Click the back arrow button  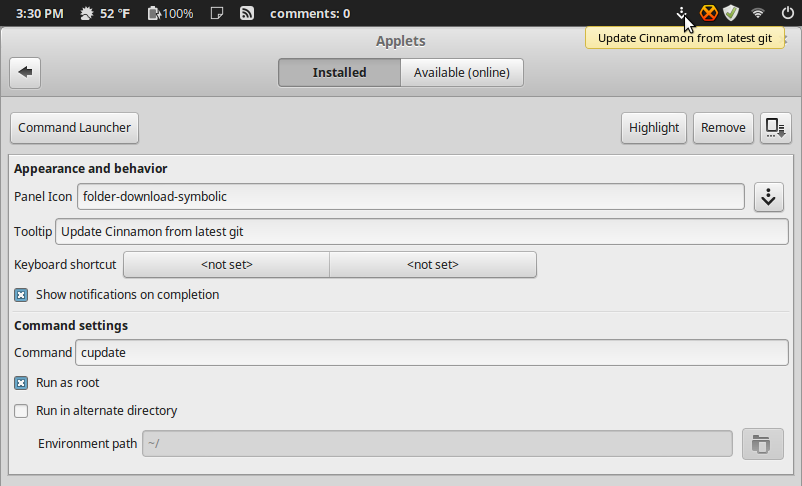[25, 73]
